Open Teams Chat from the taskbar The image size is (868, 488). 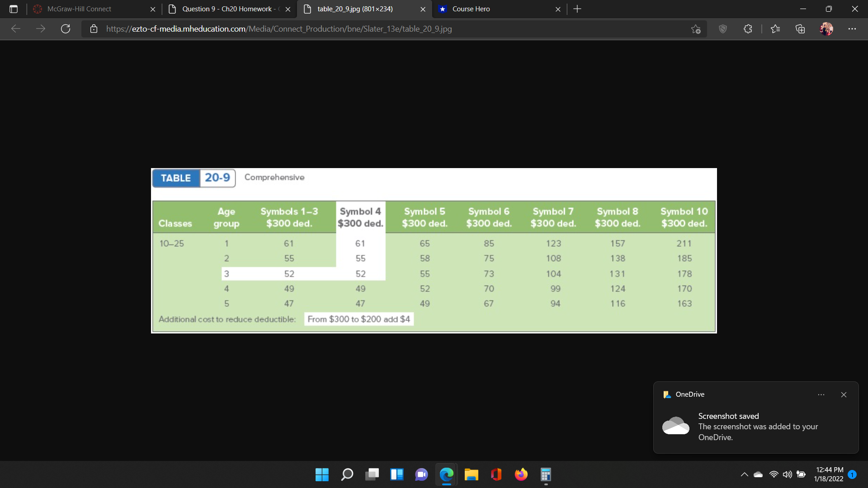(421, 474)
